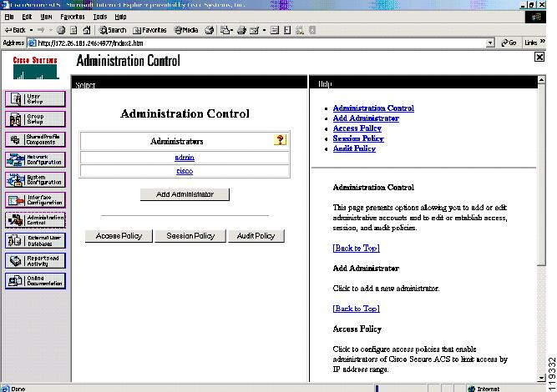This screenshot has height=392, width=557.
Task: Click the Access Policy button
Action: (119, 236)
